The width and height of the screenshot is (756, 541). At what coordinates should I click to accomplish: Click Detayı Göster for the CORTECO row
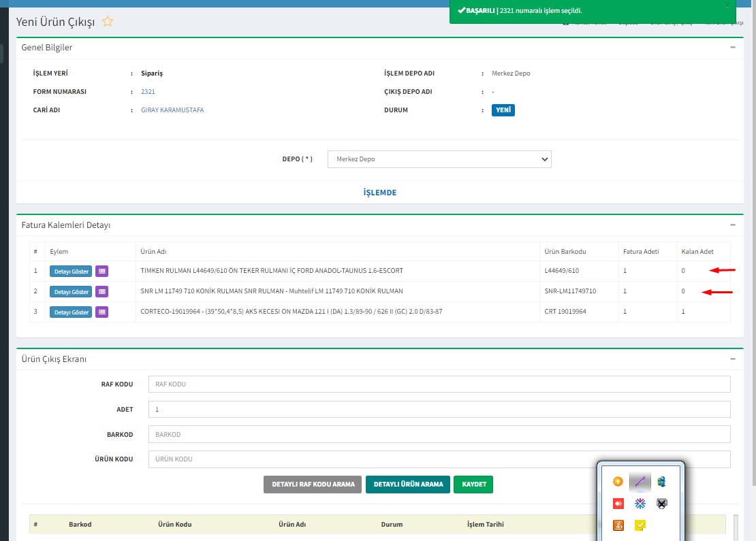tap(70, 312)
